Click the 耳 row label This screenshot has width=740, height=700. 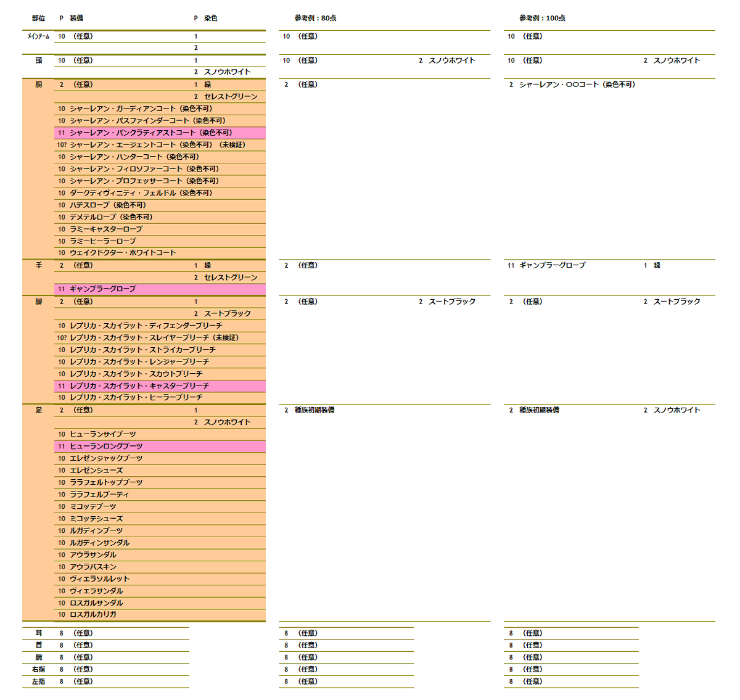tap(38, 633)
